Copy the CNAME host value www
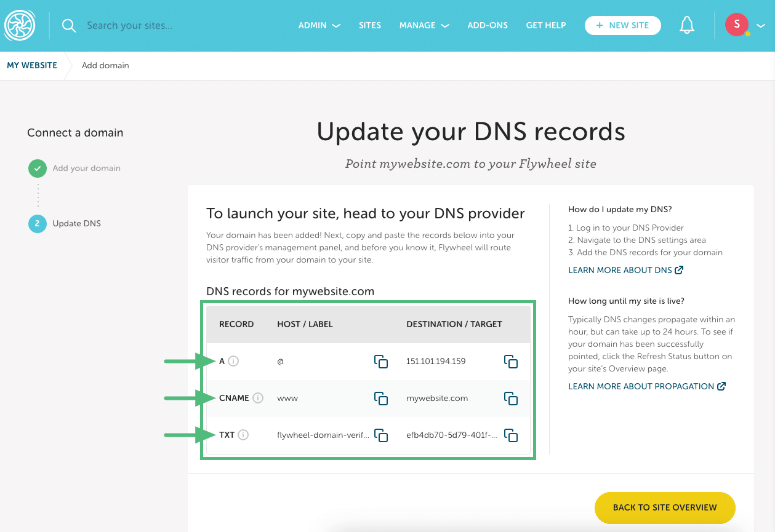This screenshot has width=775, height=532. coord(381,399)
